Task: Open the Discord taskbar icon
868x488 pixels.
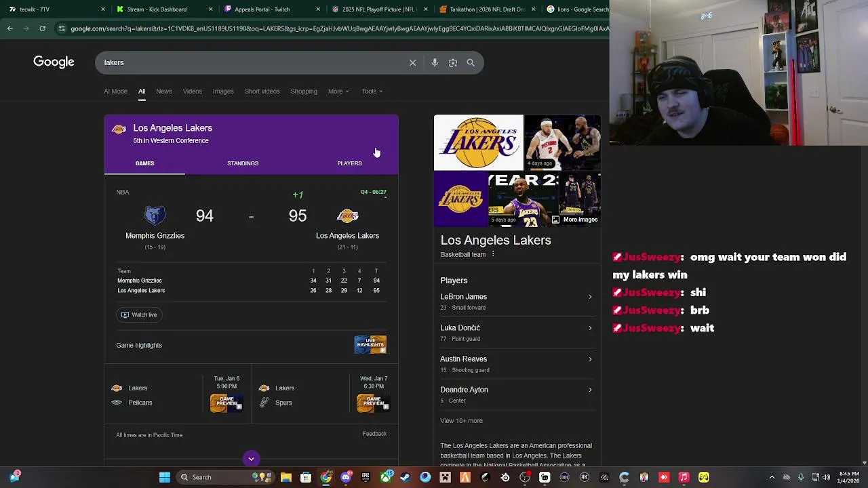Action: 346,477
